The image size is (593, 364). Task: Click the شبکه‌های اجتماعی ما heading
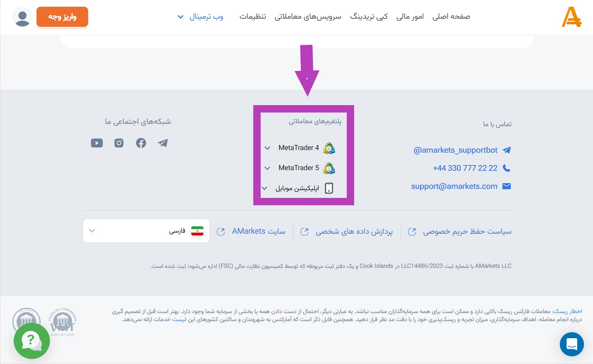[x=138, y=121]
